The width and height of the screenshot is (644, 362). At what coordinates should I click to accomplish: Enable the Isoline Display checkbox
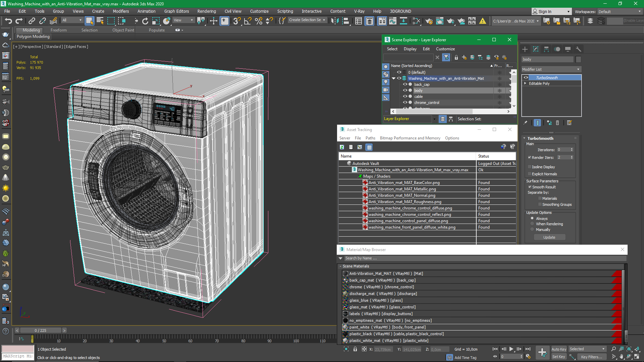(x=530, y=167)
